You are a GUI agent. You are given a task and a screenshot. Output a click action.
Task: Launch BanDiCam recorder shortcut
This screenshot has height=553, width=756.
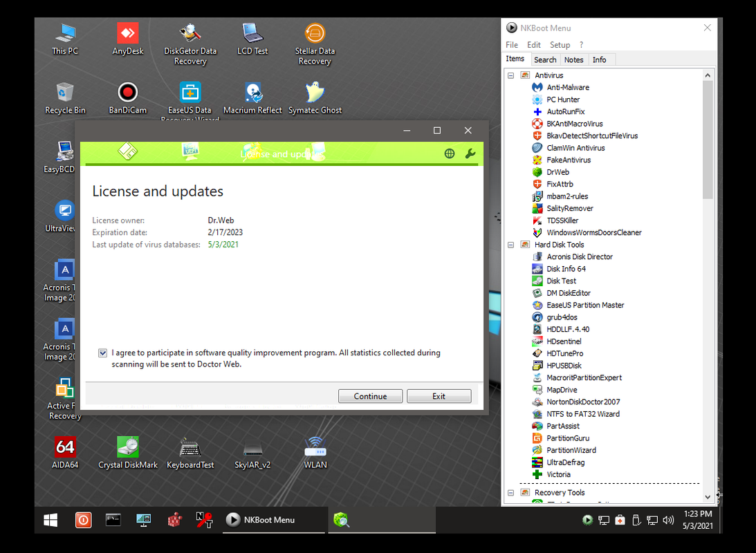128,98
